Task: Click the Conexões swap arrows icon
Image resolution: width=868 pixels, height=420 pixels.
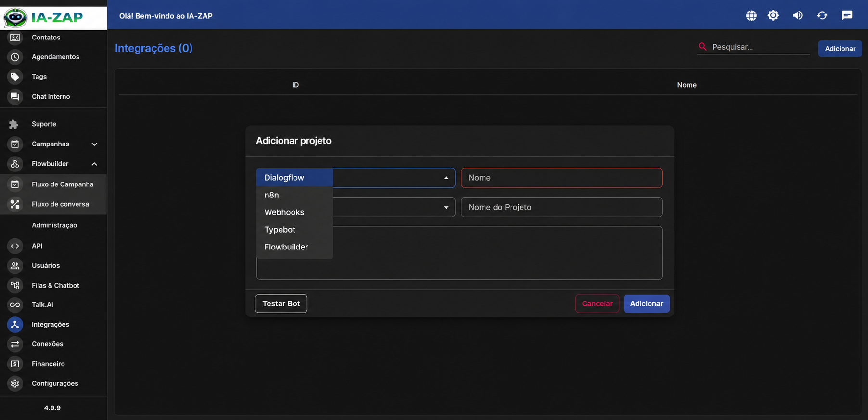Action: pyautogui.click(x=15, y=344)
